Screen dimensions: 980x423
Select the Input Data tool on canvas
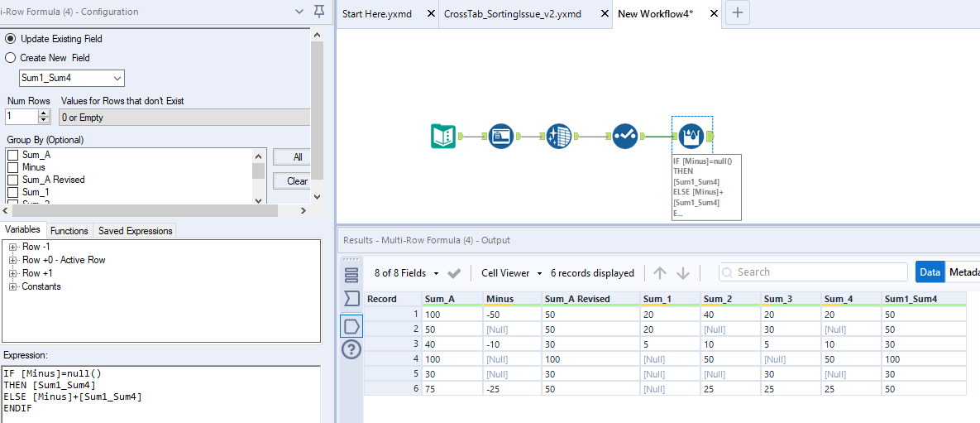click(x=443, y=136)
